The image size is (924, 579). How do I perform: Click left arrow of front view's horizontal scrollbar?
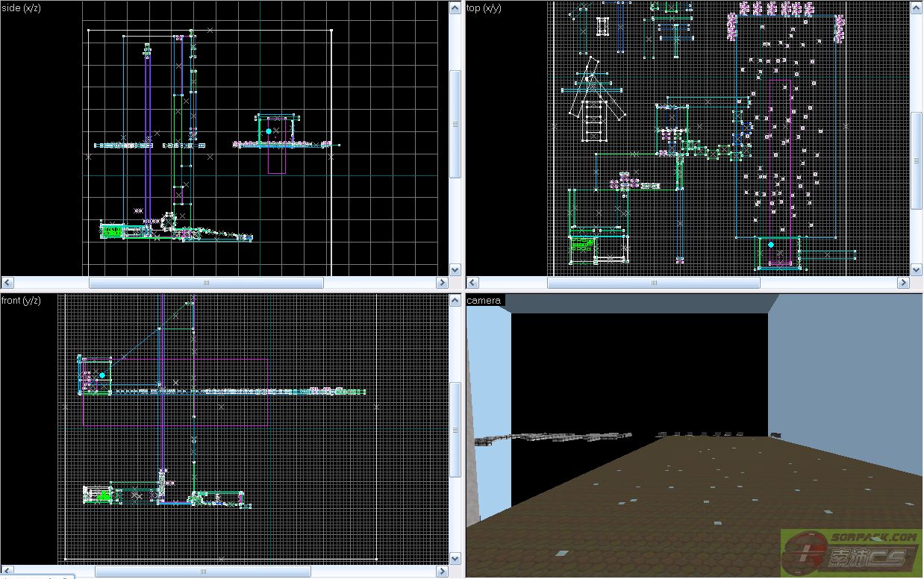(x=7, y=572)
